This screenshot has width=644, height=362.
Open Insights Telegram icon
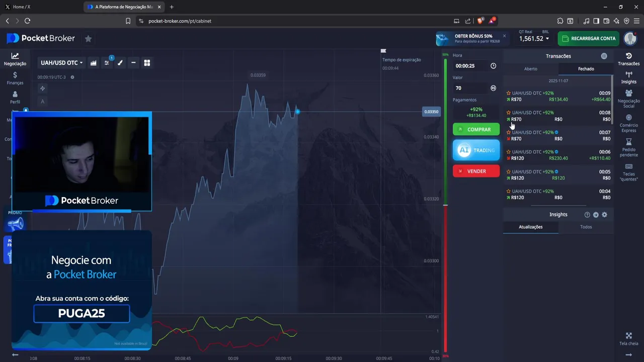[x=596, y=215]
